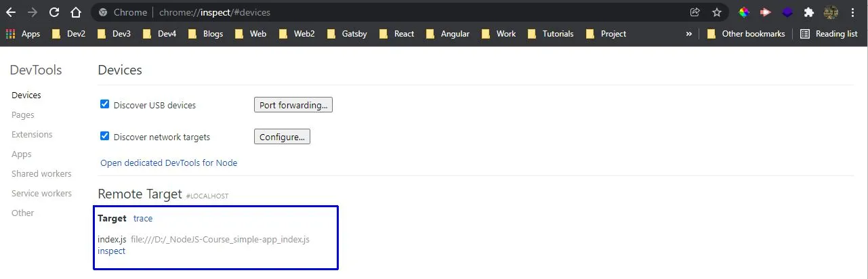The height and width of the screenshot is (279, 868).
Task: Bookmark this page with the star icon
Action: pos(716,12)
